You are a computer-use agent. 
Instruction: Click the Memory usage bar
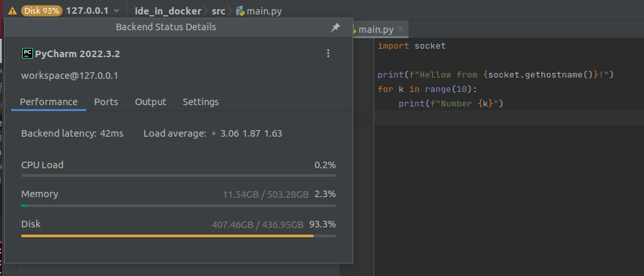pos(178,205)
